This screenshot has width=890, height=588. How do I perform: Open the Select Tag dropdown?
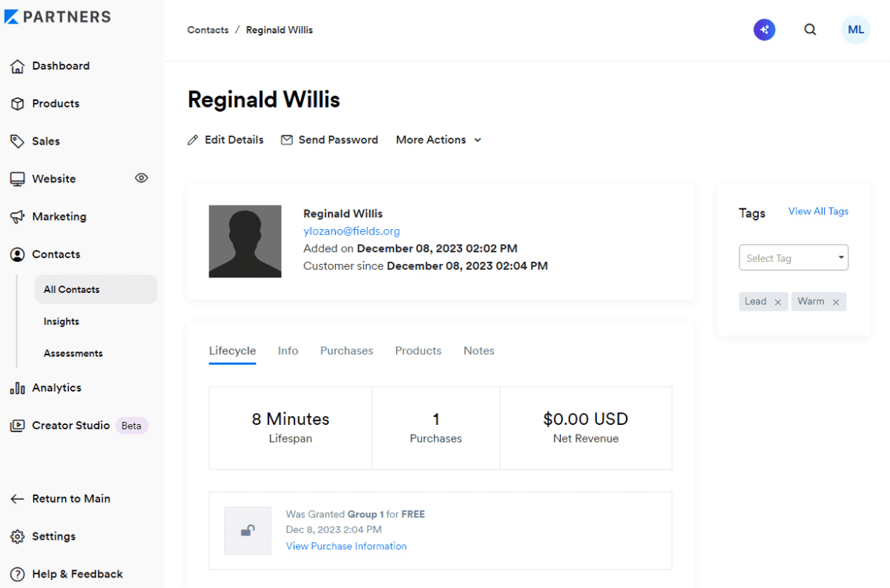[x=794, y=257]
